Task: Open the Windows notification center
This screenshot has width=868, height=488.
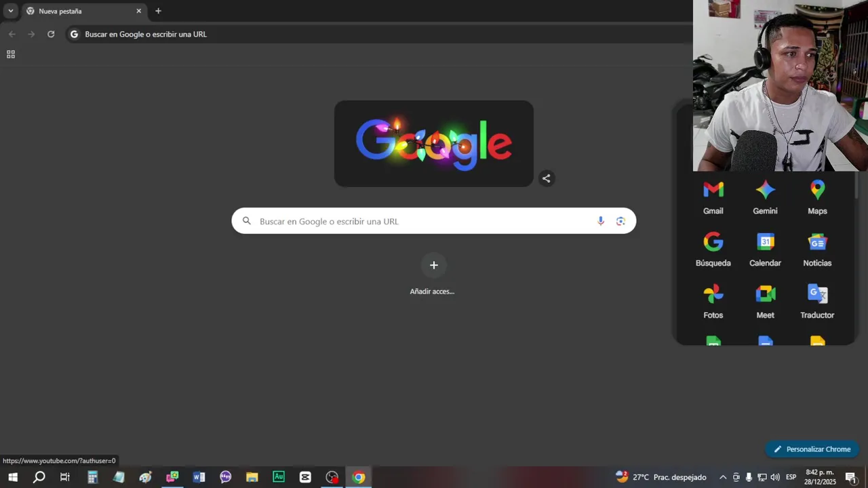Action: tap(851, 477)
